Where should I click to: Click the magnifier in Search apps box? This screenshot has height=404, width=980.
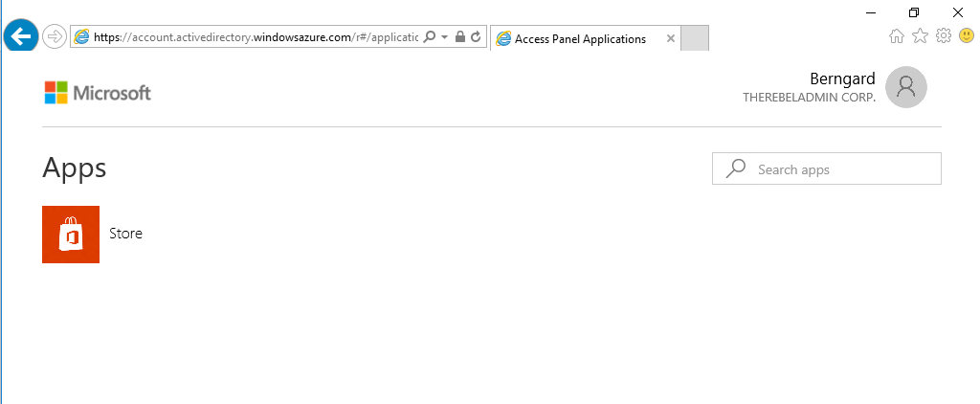click(x=736, y=168)
